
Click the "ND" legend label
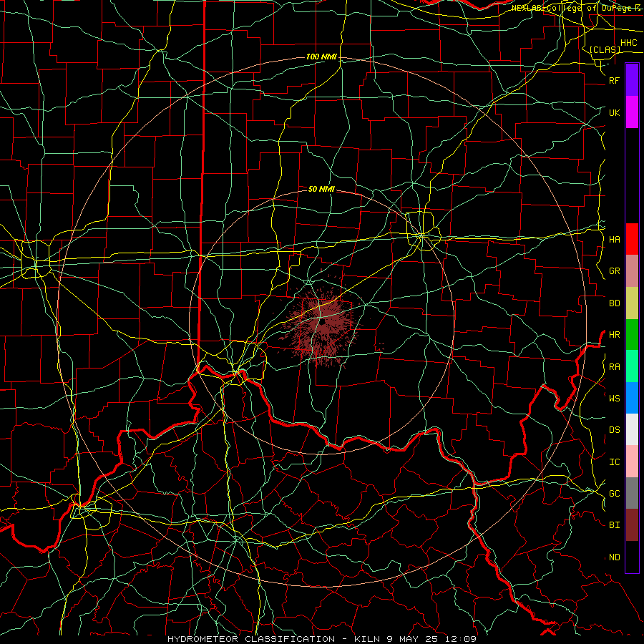pos(614,557)
